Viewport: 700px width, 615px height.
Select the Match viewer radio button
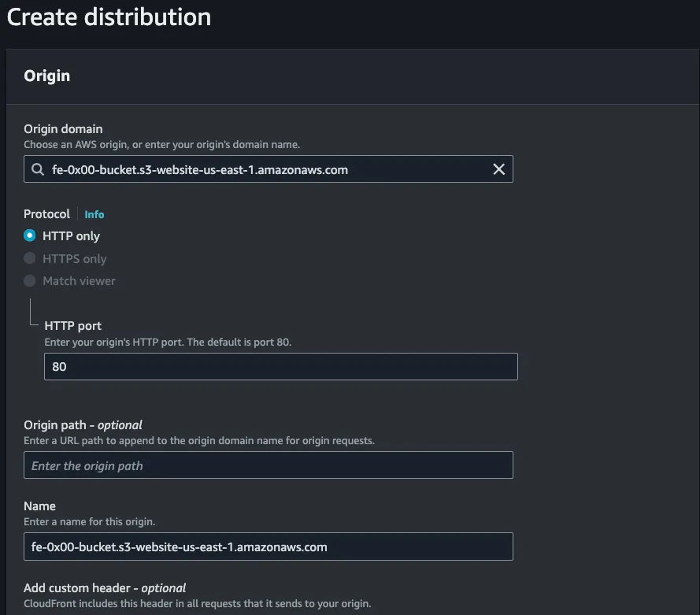30,281
